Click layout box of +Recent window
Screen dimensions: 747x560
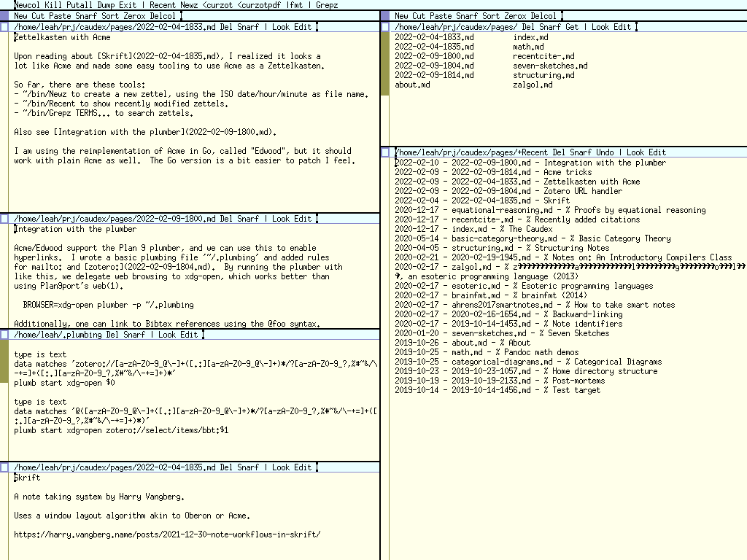click(x=385, y=152)
